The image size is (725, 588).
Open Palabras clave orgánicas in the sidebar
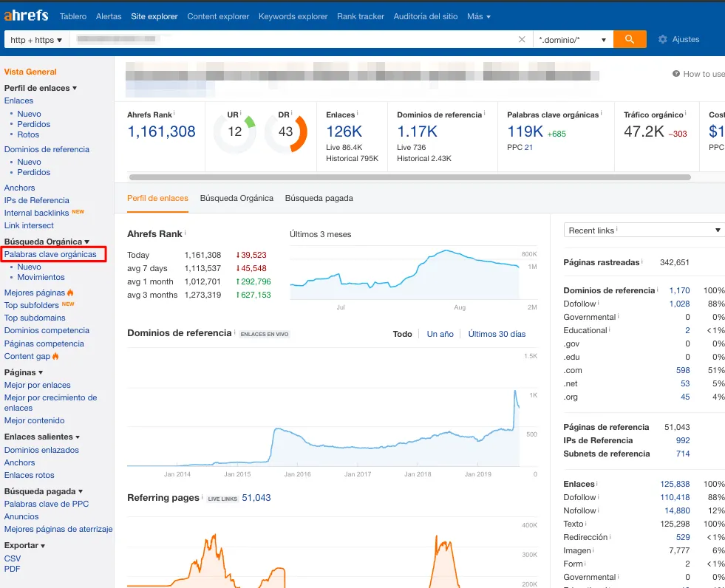(x=50, y=254)
